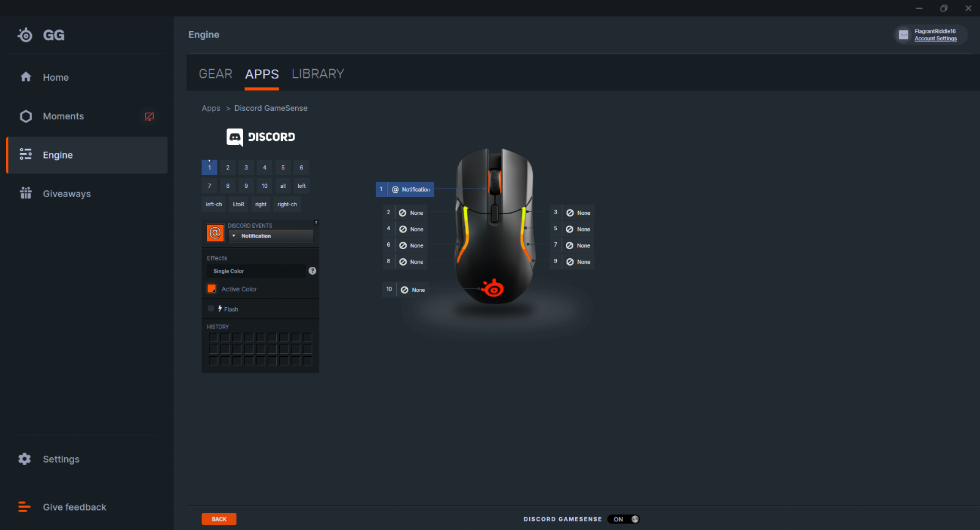The width and height of the screenshot is (980, 530).
Task: Open the Home page icon
Action: point(26,77)
